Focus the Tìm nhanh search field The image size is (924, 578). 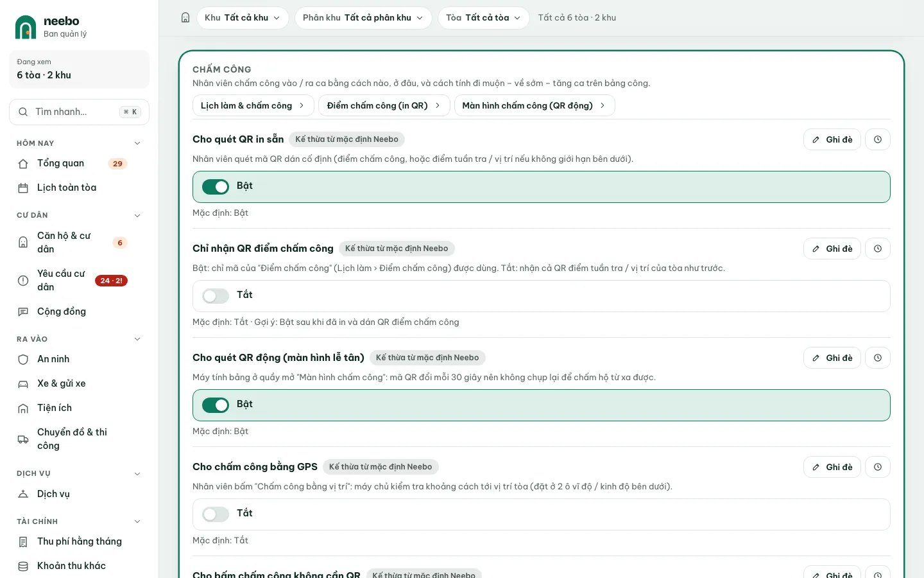79,112
